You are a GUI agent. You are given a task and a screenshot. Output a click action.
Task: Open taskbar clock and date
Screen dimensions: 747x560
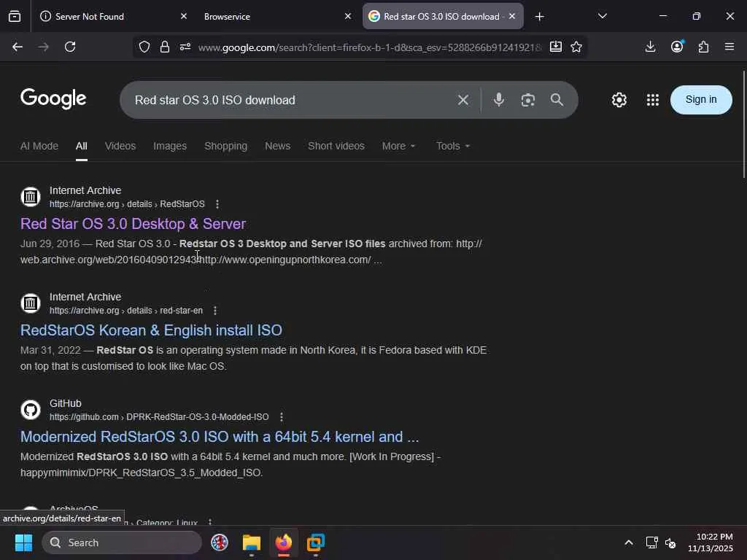[x=711, y=542]
